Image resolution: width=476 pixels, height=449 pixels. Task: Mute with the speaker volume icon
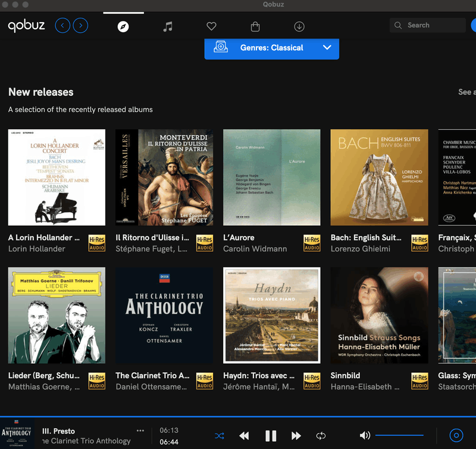tap(365, 435)
